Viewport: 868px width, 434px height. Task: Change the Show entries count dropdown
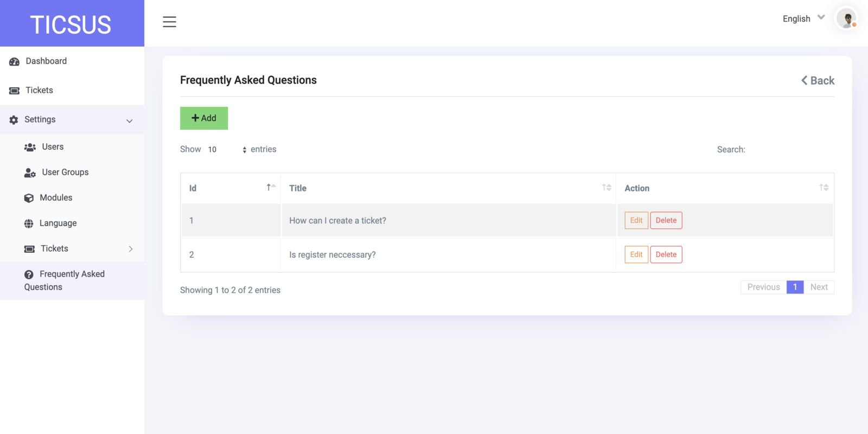(226, 149)
